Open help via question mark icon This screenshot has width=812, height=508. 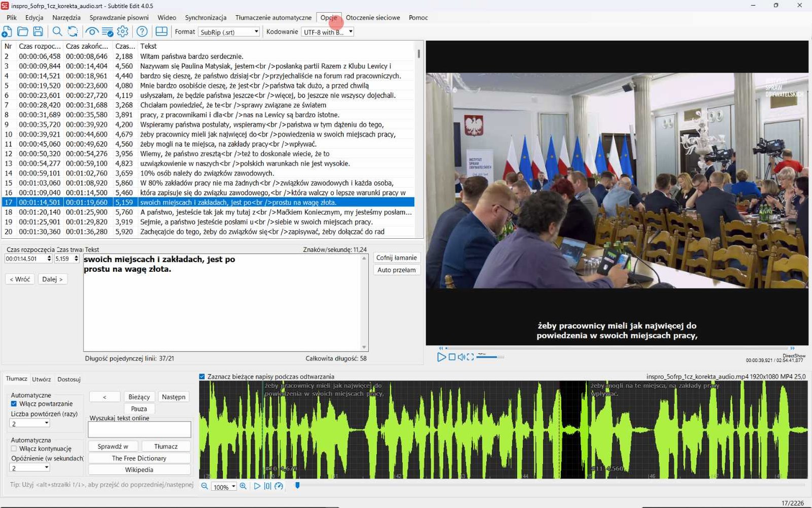142,31
